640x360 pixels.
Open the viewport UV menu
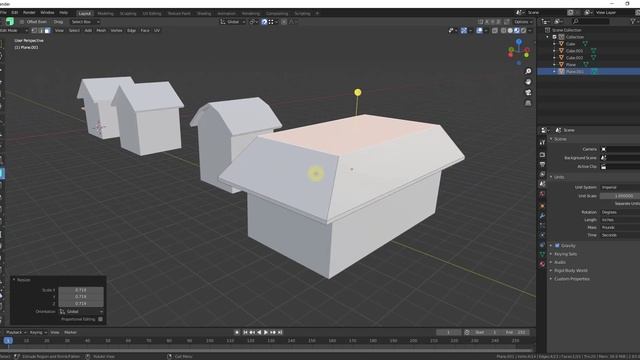(x=157, y=31)
